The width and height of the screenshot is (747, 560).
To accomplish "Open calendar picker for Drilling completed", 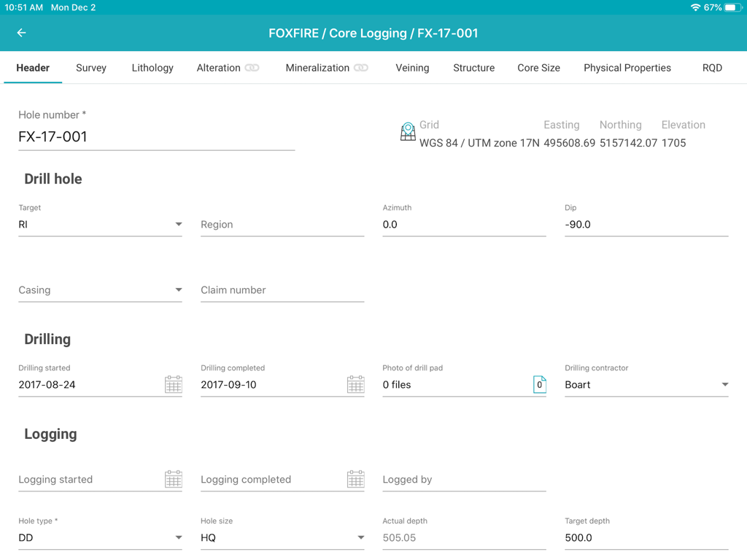I will (355, 384).
